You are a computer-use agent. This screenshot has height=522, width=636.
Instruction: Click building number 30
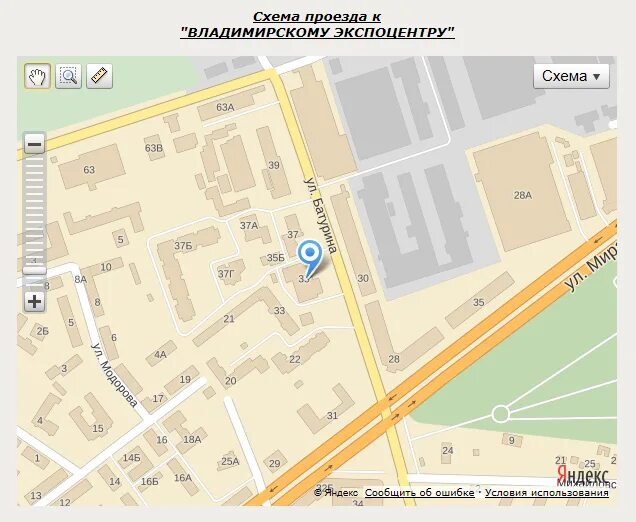click(x=363, y=278)
